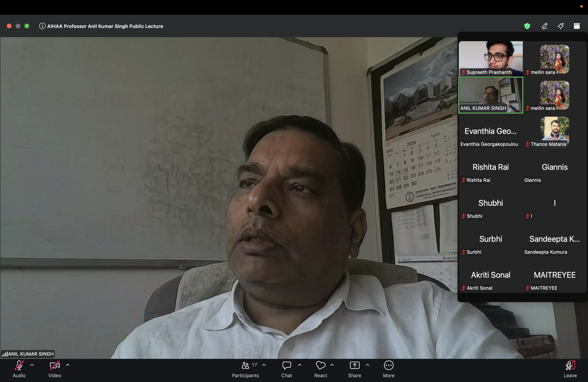Screen dimensions: 588x382
Task: Expand video options arrow next to Video
Action: pyautogui.click(x=68, y=365)
